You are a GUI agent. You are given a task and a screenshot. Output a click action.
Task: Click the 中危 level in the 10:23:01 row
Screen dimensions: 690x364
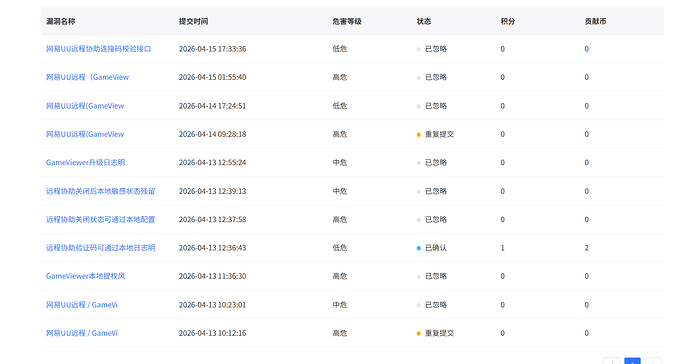(340, 305)
